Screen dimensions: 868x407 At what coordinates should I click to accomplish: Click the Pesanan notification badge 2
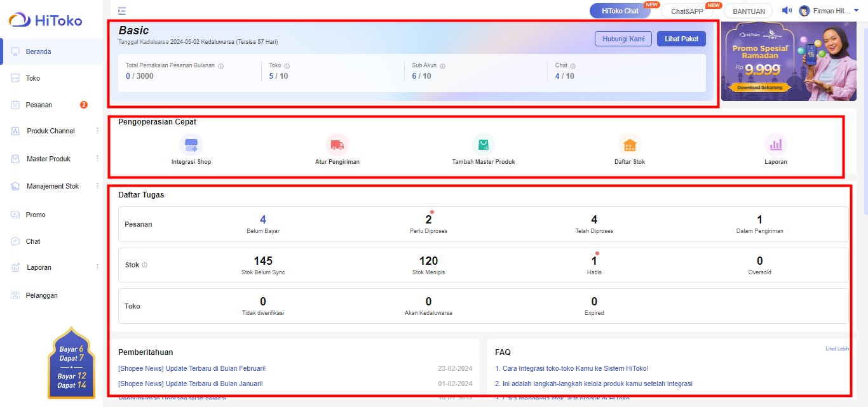tap(84, 105)
